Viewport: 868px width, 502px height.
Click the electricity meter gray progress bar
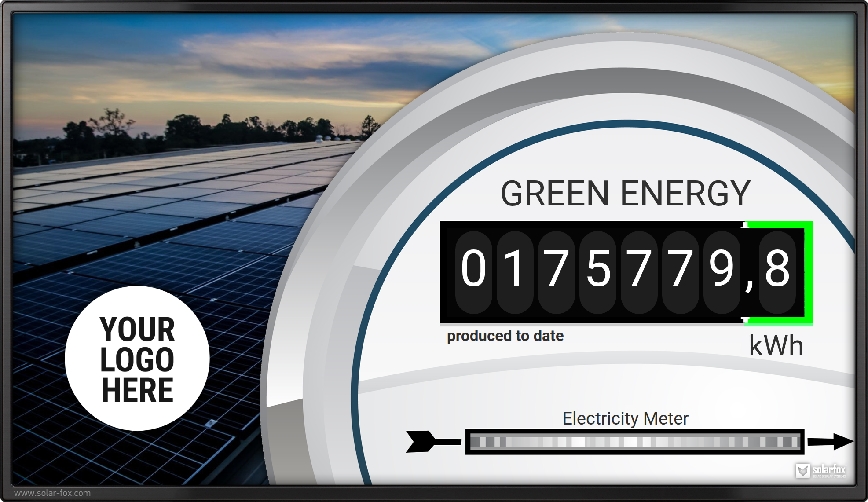click(x=634, y=442)
